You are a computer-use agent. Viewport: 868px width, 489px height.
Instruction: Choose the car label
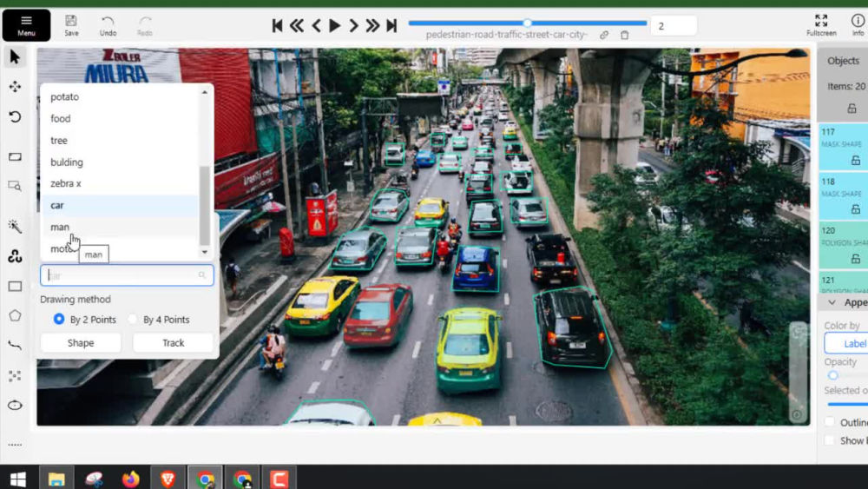click(x=120, y=206)
